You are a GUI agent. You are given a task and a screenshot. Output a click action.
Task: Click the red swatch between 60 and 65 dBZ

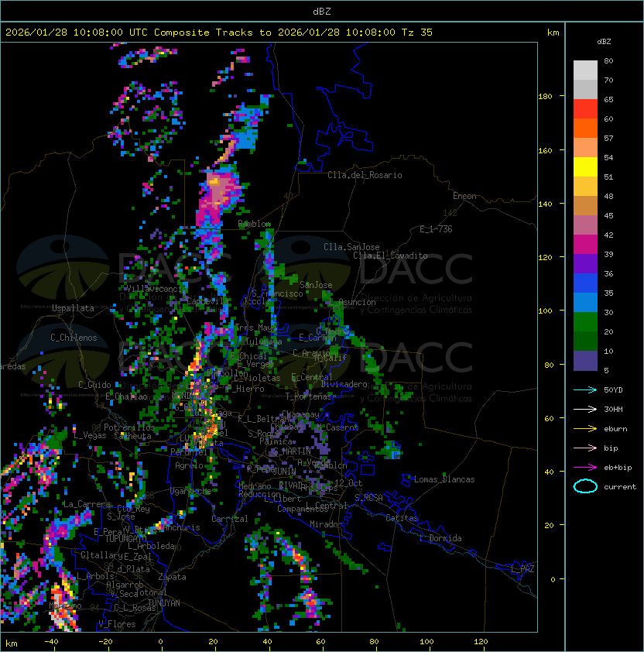point(585,109)
